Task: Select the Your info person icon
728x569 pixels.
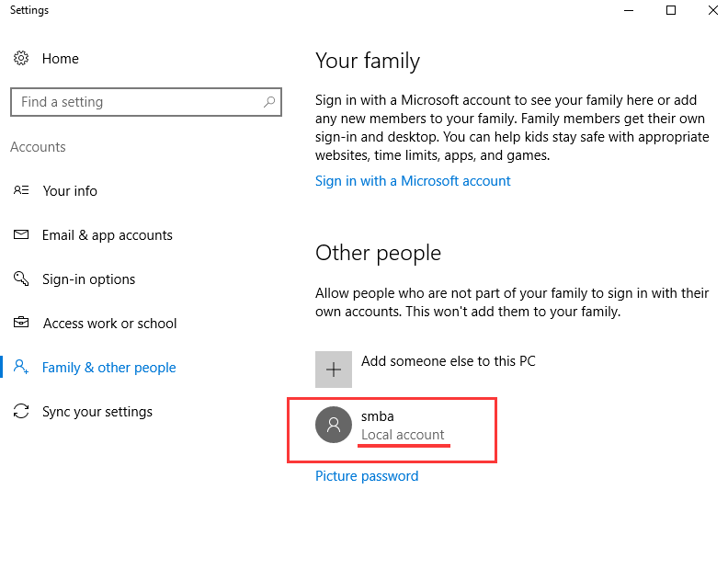Action: click(x=21, y=190)
